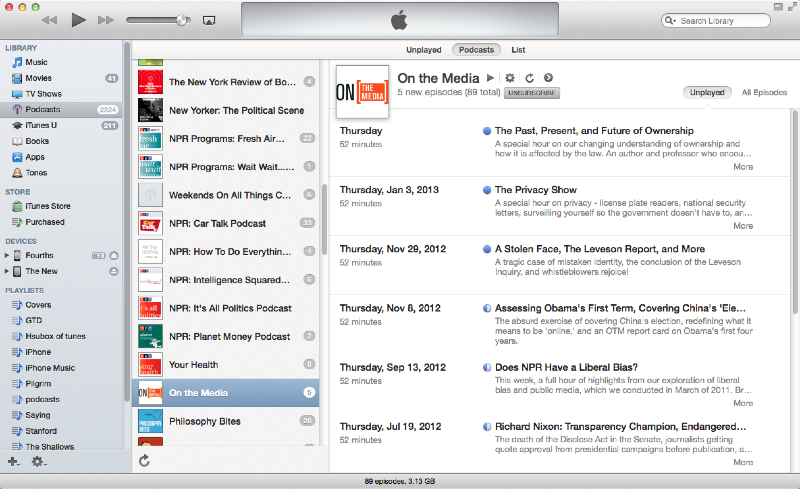Eject the Fourths device
Viewport: 800px width, 489px height.
click(114, 255)
